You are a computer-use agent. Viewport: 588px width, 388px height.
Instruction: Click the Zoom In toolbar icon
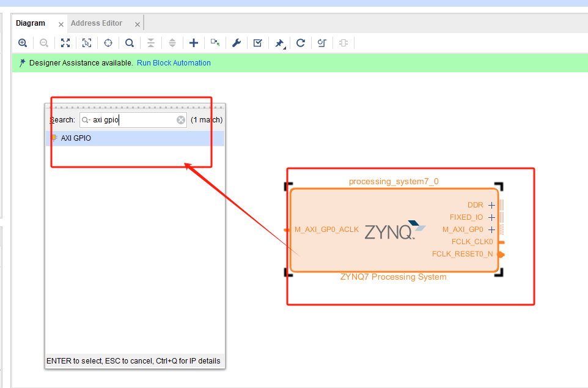[x=23, y=43]
